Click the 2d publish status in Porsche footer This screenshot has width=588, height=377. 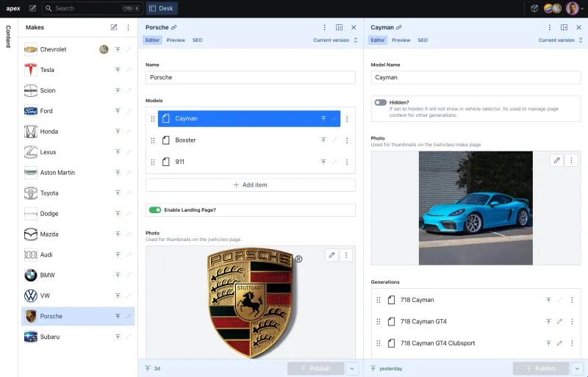coord(153,369)
